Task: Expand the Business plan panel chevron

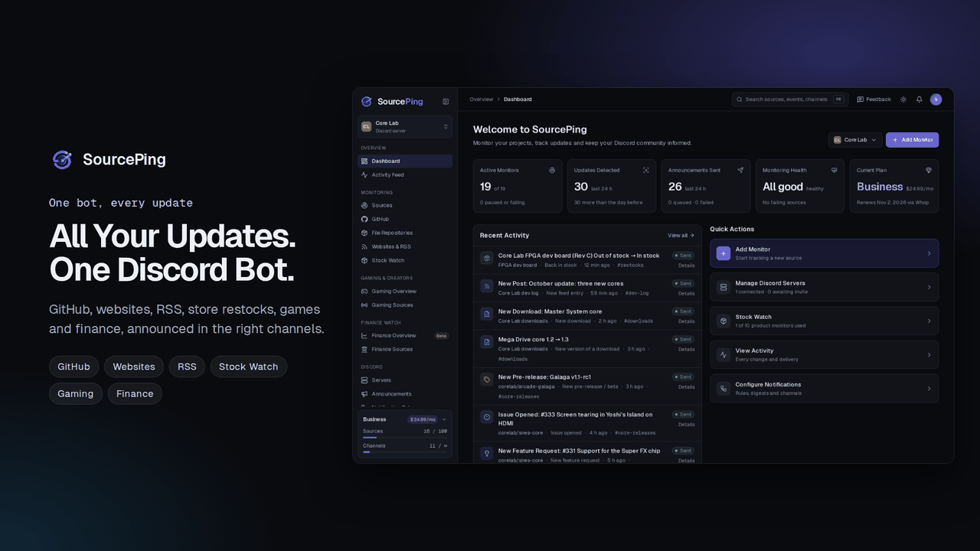Action: coord(444,419)
